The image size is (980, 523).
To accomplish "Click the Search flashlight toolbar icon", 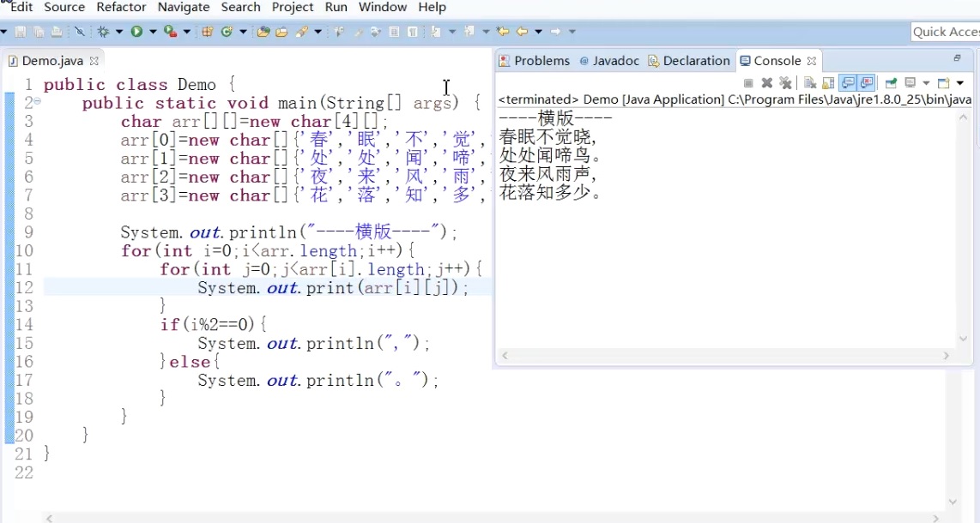I will point(303,32).
